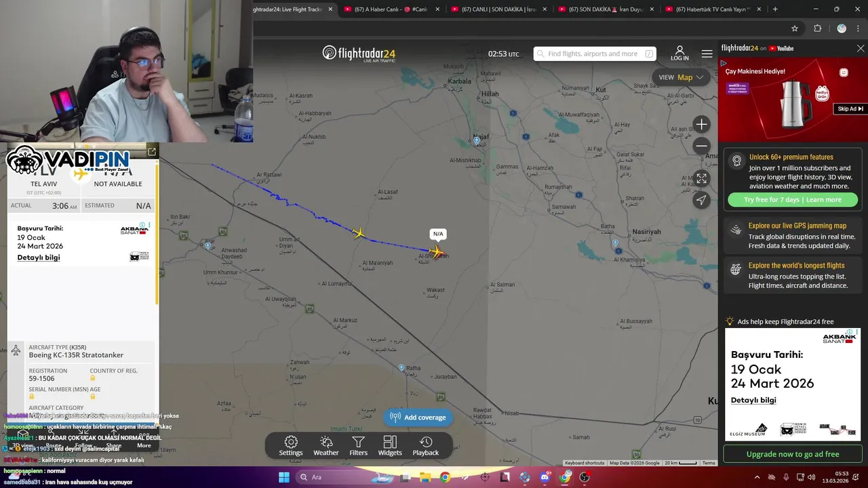
Task: Expand the VIEW Map dropdown
Action: pos(681,77)
